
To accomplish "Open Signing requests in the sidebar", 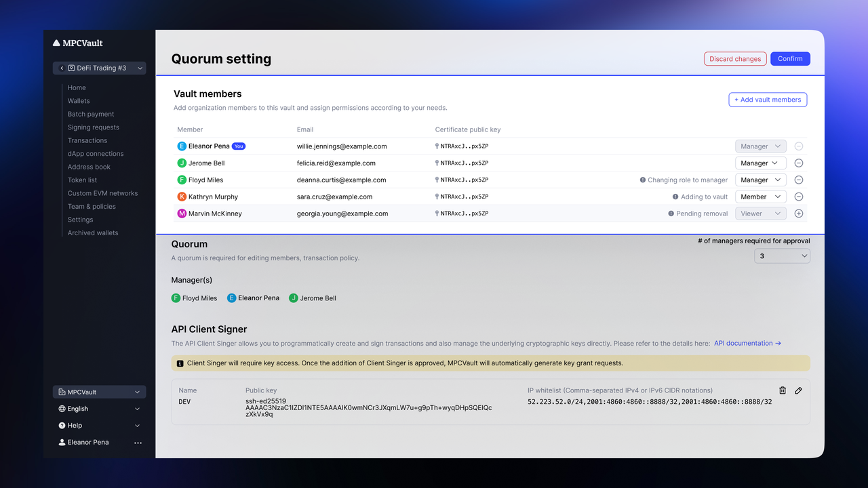I will 93,127.
